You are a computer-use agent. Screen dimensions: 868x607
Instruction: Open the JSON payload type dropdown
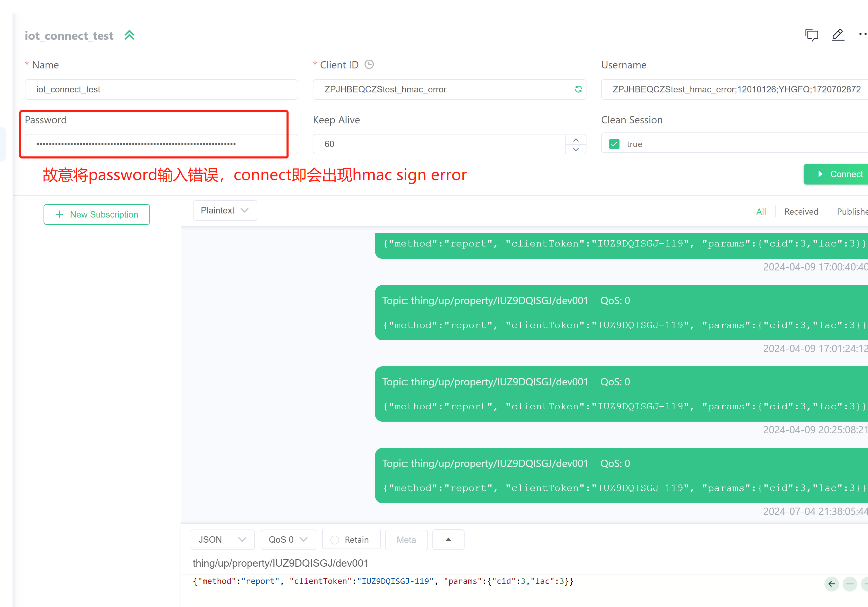(222, 540)
